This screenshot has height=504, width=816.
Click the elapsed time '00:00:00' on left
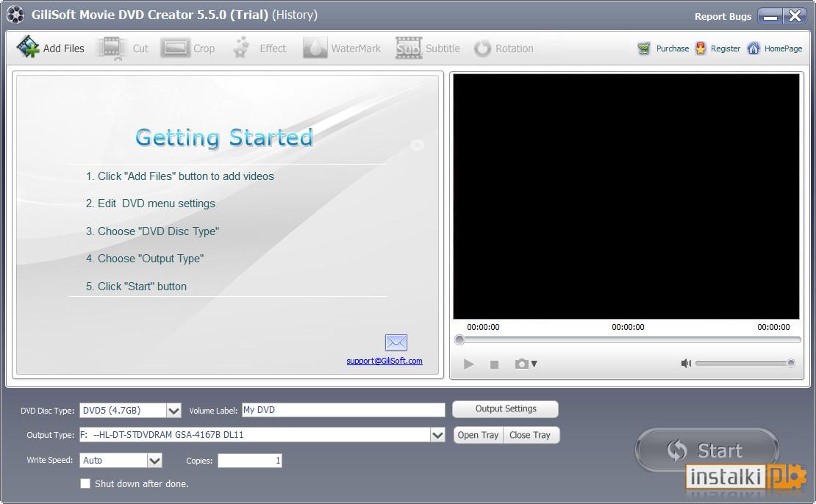point(483,327)
